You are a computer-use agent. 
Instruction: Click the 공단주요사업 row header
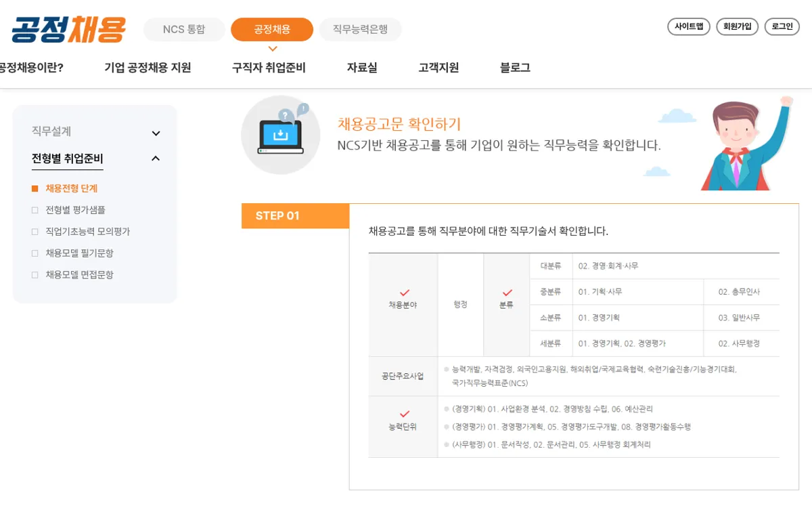tap(403, 376)
